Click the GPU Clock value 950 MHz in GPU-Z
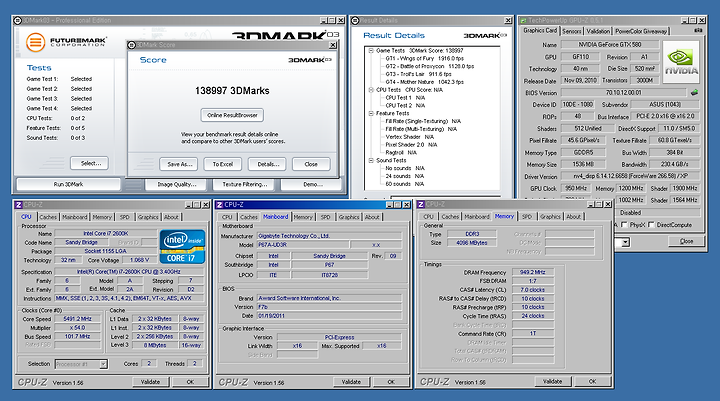 pos(576,188)
